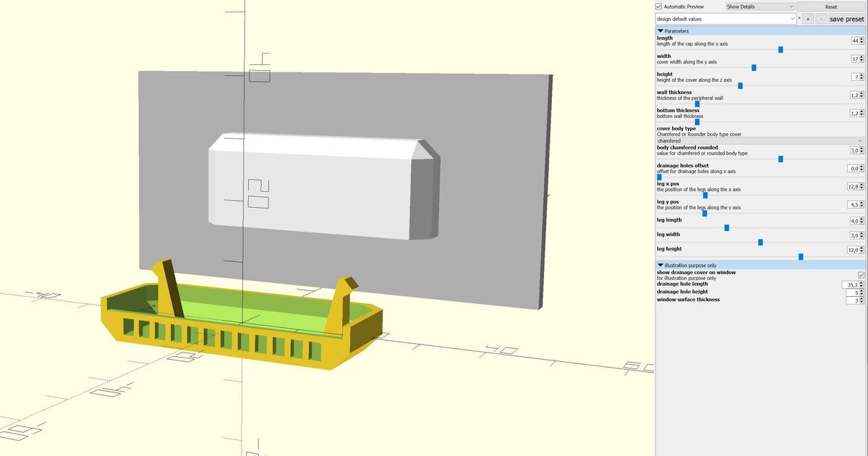Collapse the Parameters section

click(x=659, y=30)
